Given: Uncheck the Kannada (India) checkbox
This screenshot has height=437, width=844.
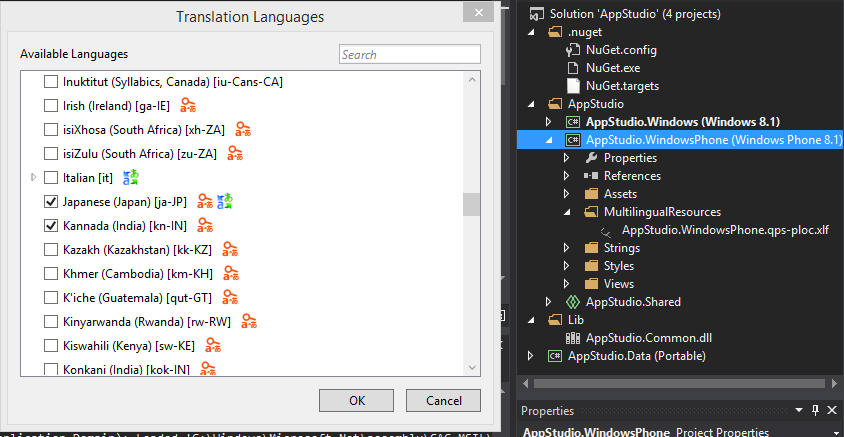Looking at the screenshot, I should coord(51,225).
